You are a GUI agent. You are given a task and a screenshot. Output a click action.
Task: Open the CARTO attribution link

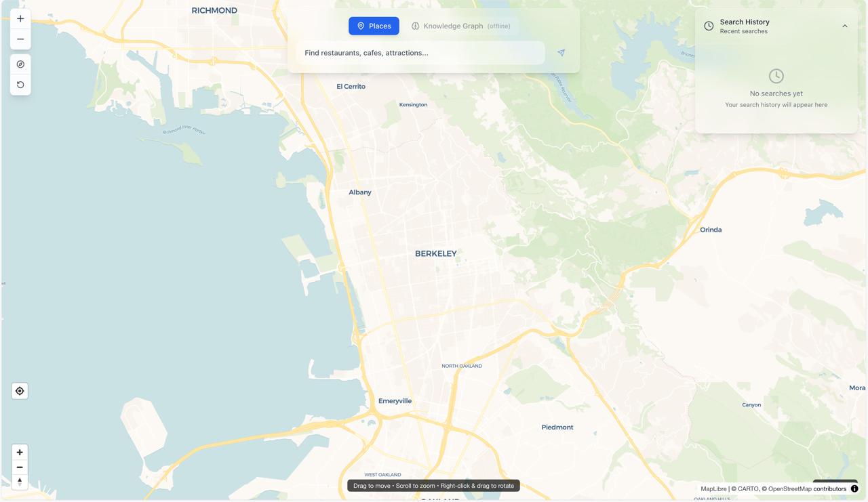click(748, 488)
